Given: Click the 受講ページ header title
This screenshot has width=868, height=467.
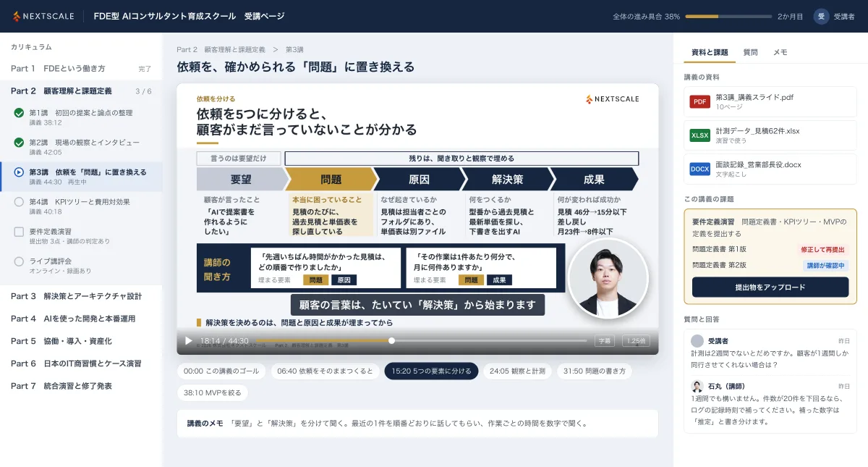Looking at the screenshot, I should (263, 16).
